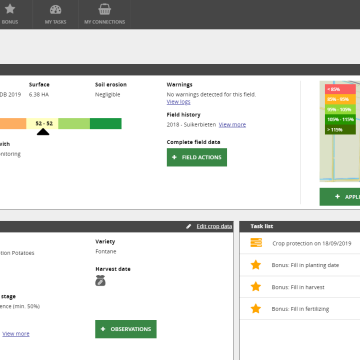The image size is (360, 360).
Task: Click the black triangle scale marker
Action: (x=43, y=132)
